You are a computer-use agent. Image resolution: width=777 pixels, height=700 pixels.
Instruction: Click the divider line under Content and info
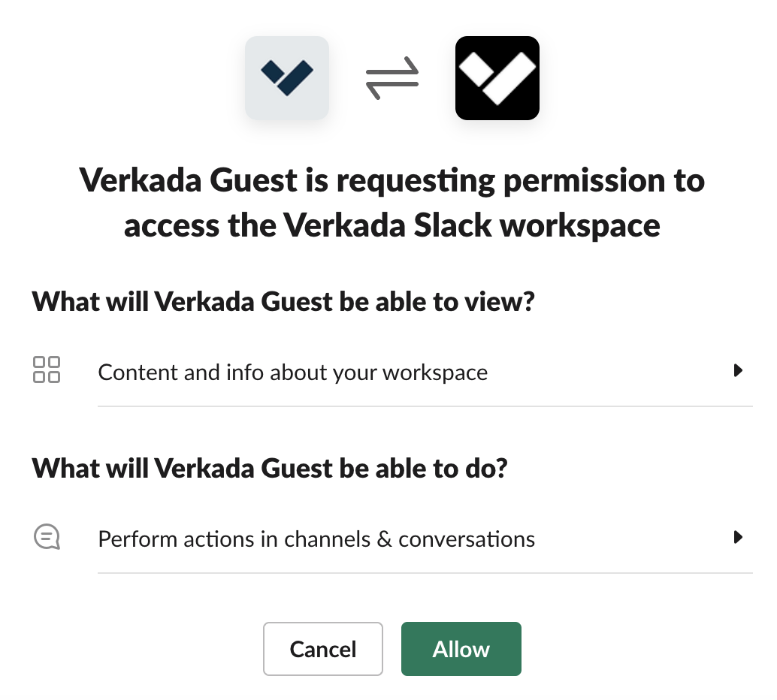(x=425, y=406)
